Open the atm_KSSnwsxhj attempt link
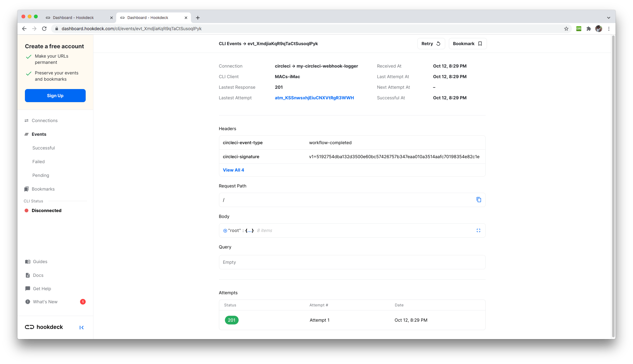Screen dimensions: 633x364 [x=314, y=98]
